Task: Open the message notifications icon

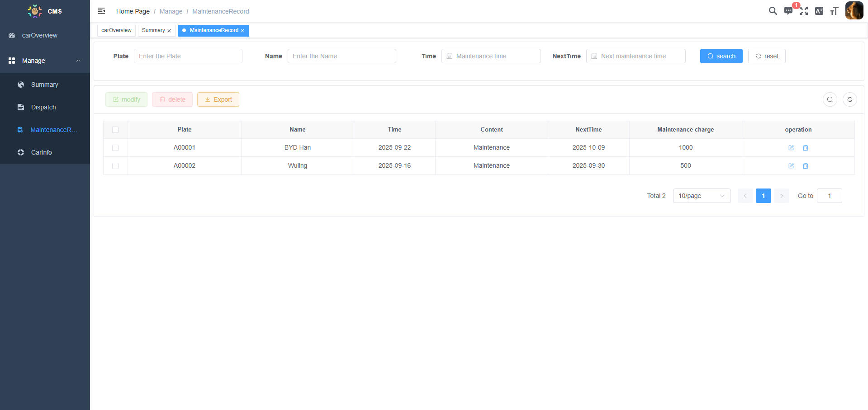Action: tap(788, 11)
